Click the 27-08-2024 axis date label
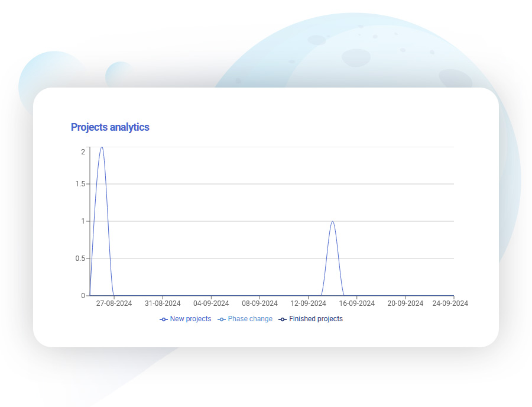532x407 pixels. point(114,303)
